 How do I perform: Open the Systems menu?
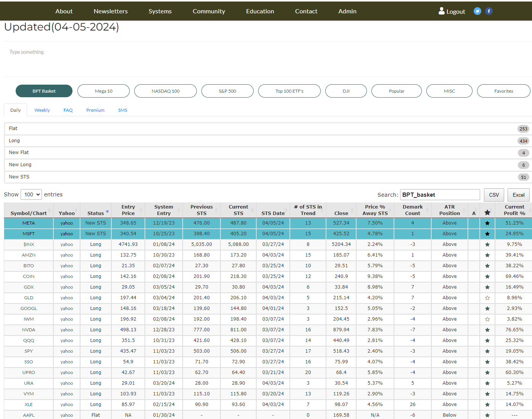tap(160, 11)
